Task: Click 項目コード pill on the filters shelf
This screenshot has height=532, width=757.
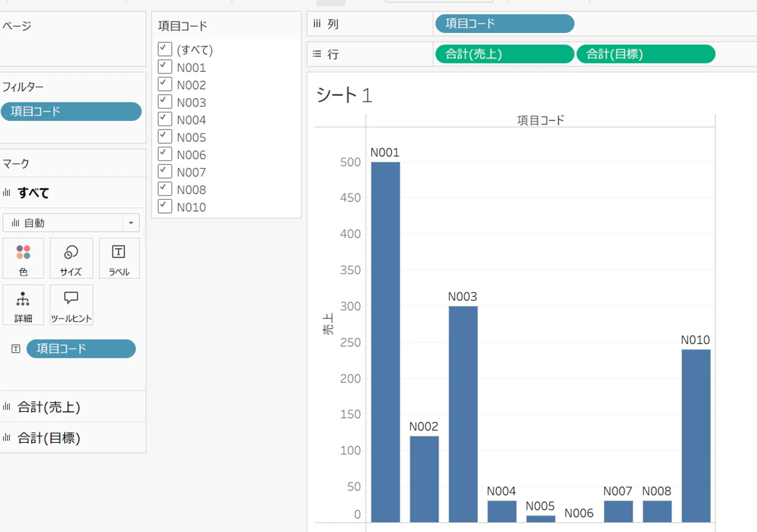Action: coord(71,111)
